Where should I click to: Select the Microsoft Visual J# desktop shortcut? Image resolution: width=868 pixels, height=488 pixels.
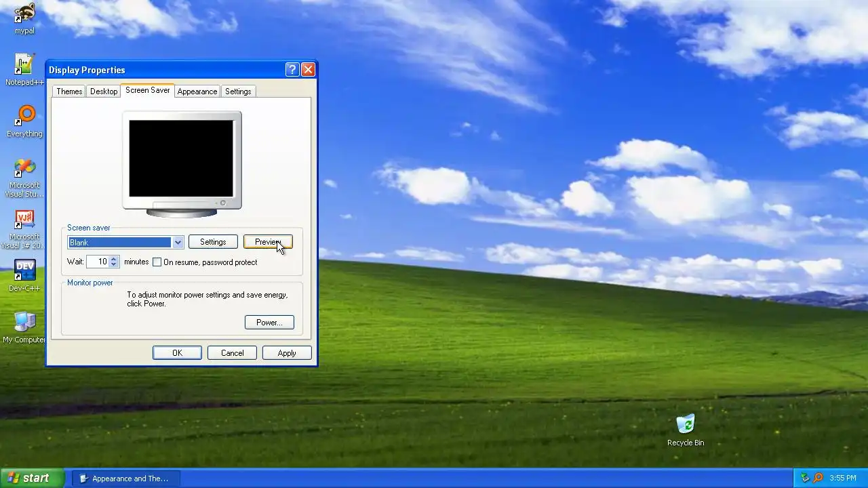point(24,230)
